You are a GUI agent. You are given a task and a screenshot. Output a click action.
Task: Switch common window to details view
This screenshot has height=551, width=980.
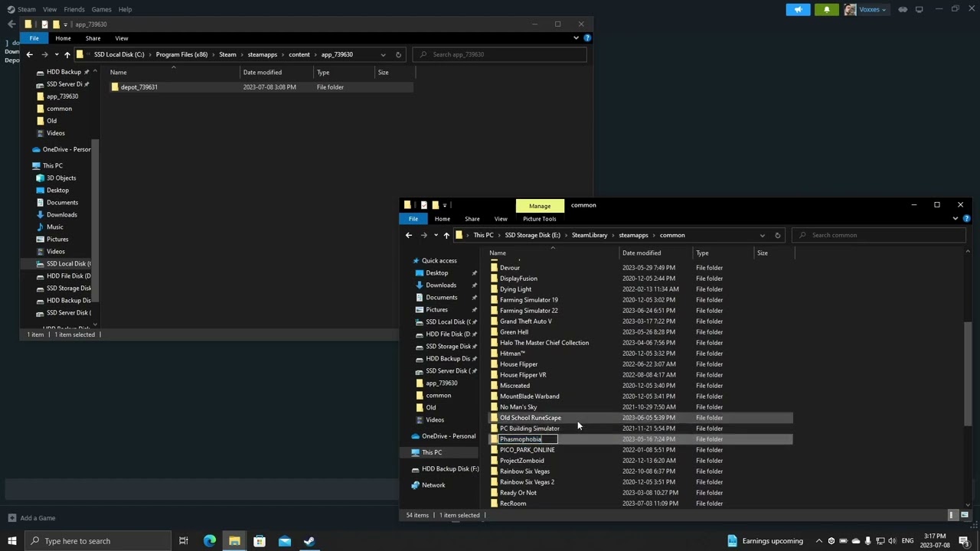pos(952,515)
